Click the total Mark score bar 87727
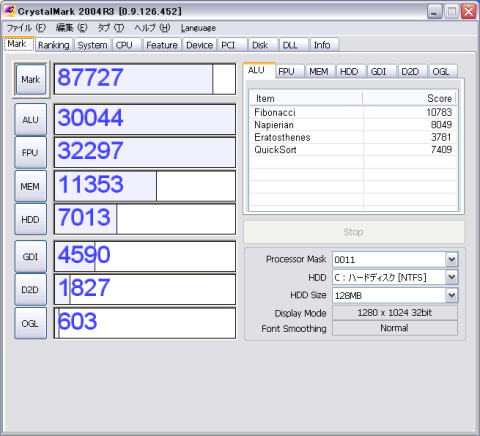 click(145, 79)
